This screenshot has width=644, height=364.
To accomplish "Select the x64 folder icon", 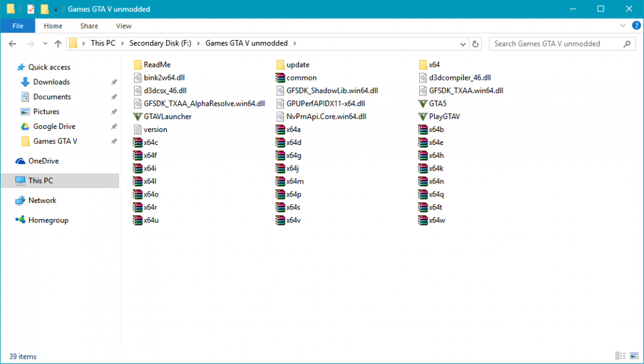I will pos(422,64).
